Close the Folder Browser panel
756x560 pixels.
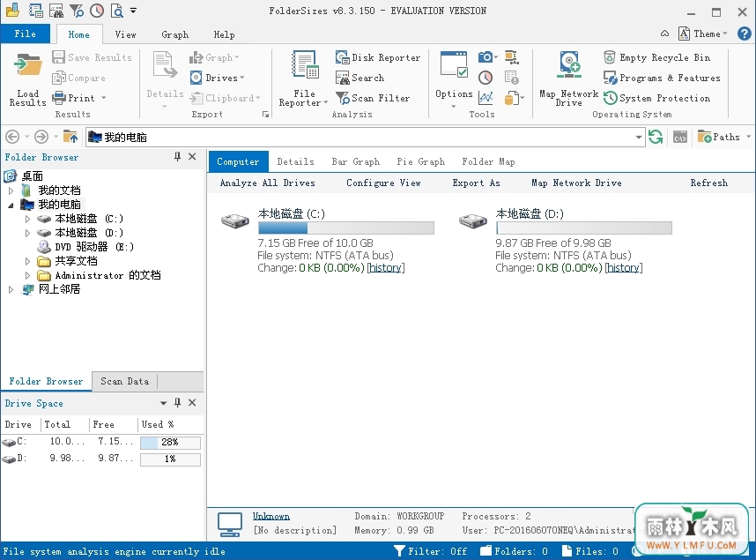click(x=192, y=156)
